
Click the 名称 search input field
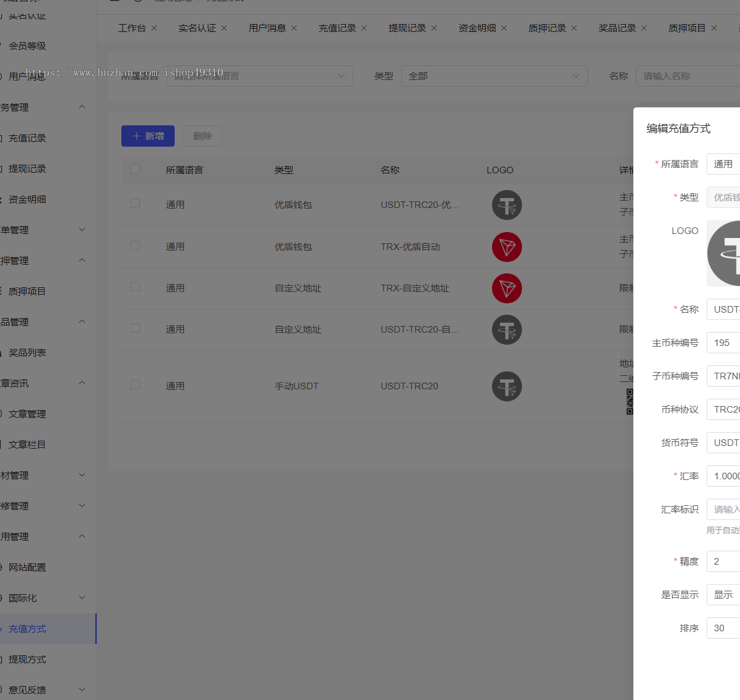(688, 76)
